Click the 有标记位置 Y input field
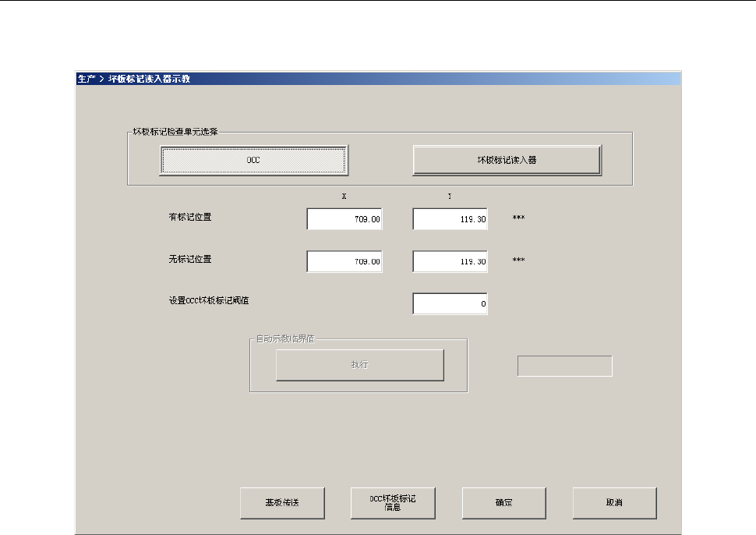This screenshot has width=756, height=535. pyautogui.click(x=450, y=219)
